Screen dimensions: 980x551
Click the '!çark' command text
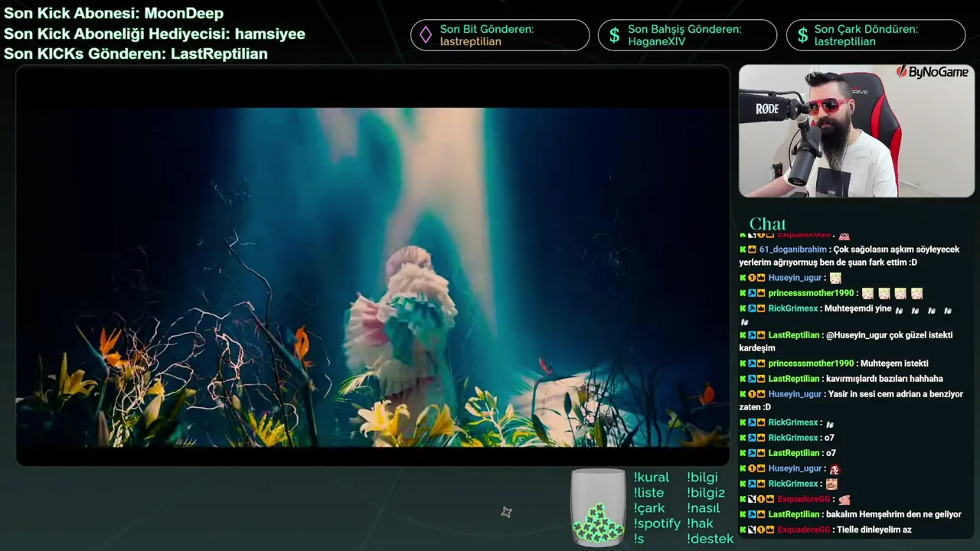[649, 508]
